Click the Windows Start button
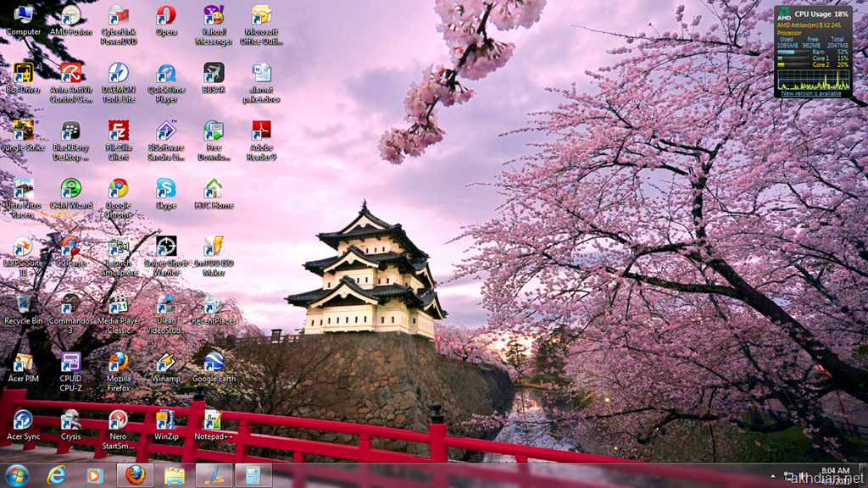 (16, 474)
